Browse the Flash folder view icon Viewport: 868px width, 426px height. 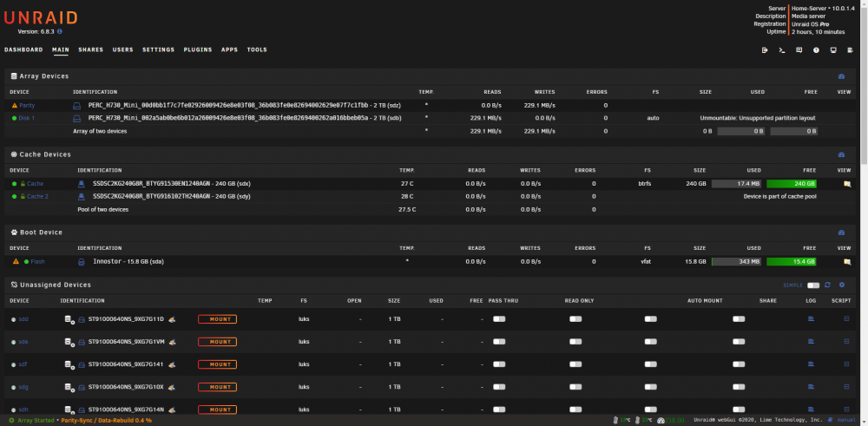(847, 262)
